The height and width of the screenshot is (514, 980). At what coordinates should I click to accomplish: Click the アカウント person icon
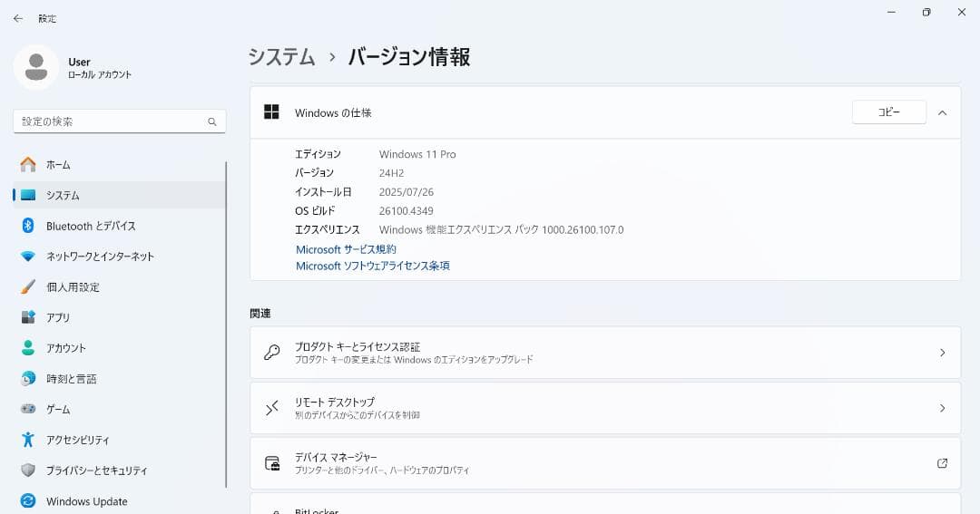click(x=28, y=348)
